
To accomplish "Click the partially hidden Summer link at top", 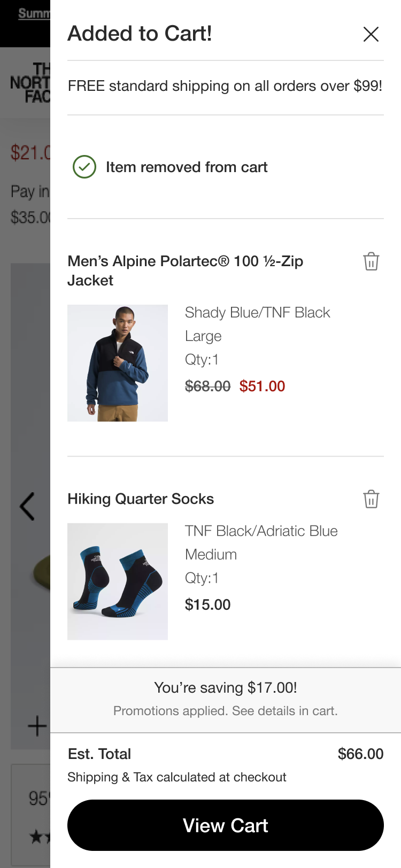I will [x=34, y=13].
